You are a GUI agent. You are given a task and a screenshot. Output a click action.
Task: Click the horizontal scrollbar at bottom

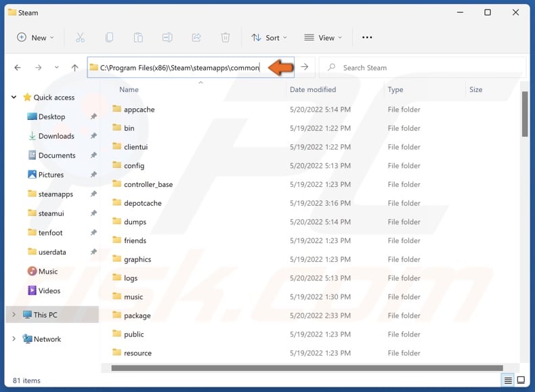307,368
